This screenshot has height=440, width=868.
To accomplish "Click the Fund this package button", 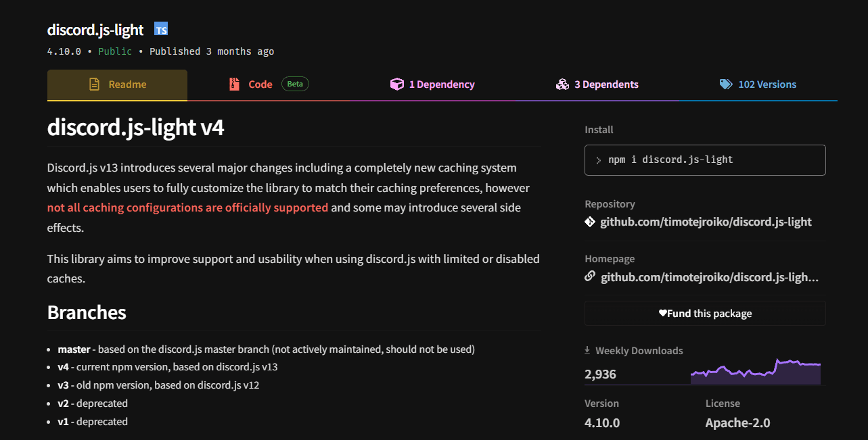I will pos(704,313).
